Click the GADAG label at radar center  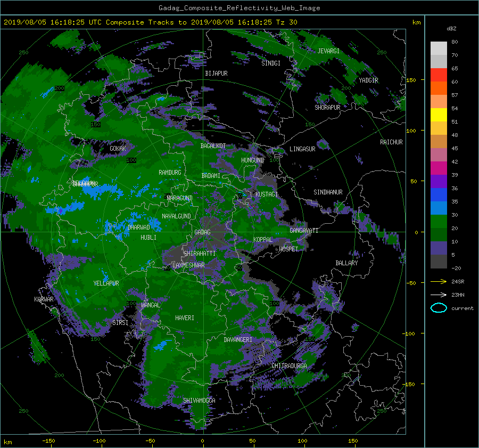[203, 232]
